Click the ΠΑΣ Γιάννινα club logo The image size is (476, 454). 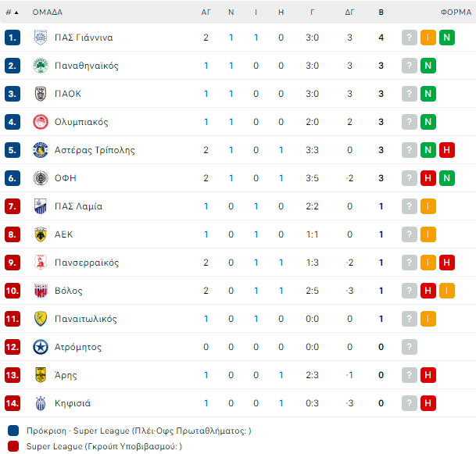[x=41, y=38]
